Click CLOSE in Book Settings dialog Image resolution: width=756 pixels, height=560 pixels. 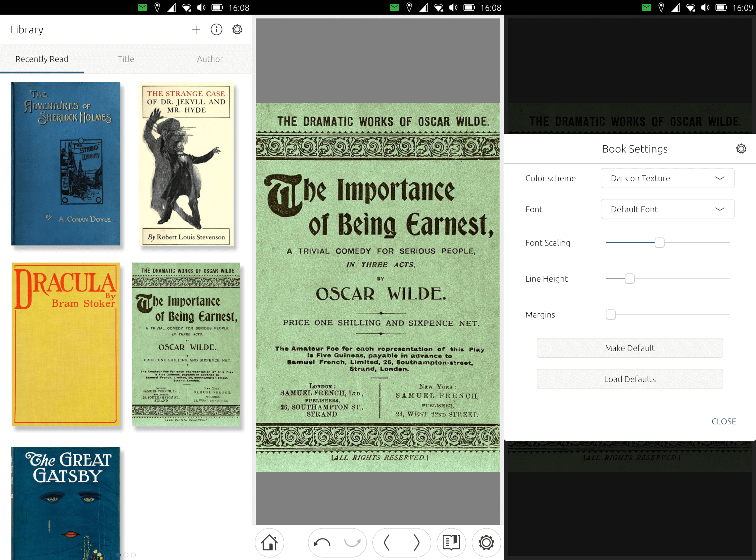click(723, 421)
